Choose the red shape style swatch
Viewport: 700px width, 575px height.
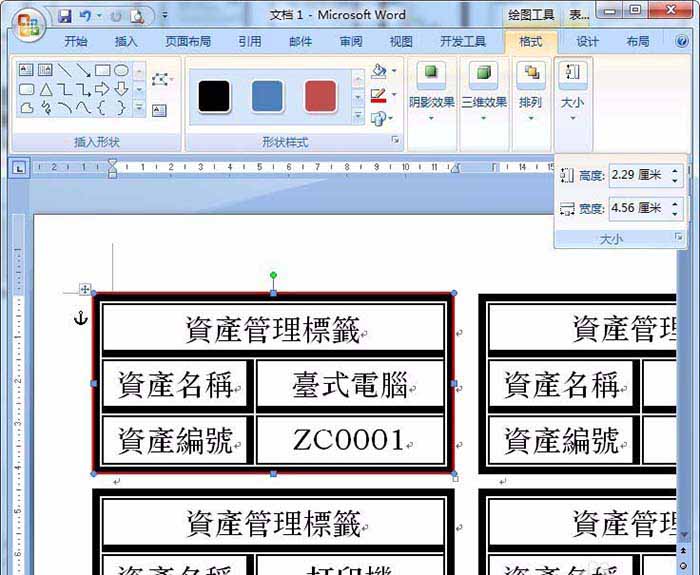(320, 96)
